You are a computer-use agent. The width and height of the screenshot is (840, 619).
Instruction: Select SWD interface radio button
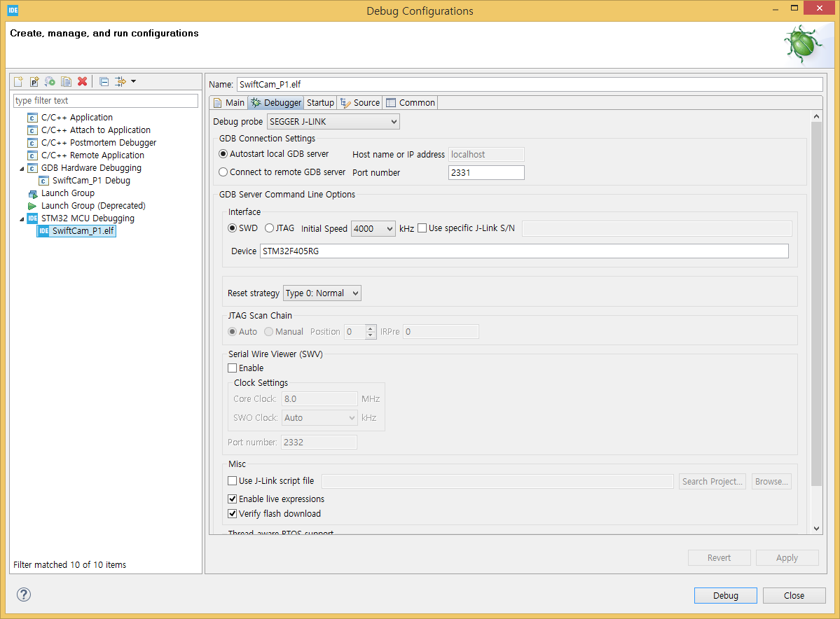click(233, 228)
